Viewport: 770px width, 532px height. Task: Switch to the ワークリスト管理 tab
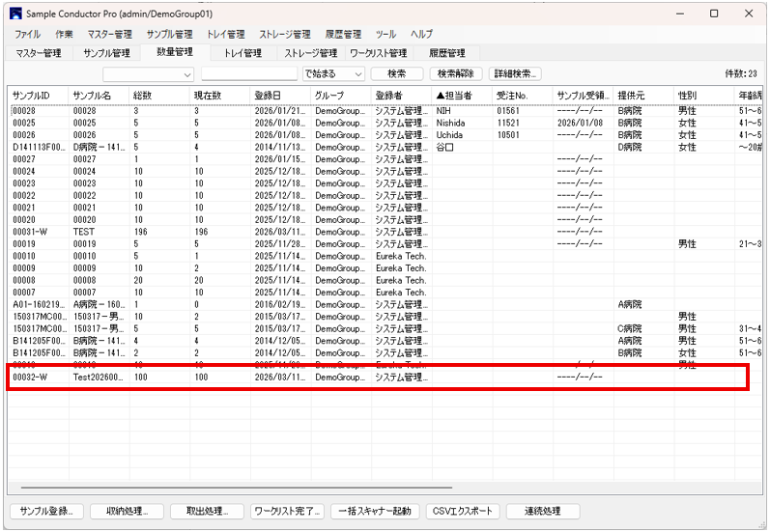point(378,53)
